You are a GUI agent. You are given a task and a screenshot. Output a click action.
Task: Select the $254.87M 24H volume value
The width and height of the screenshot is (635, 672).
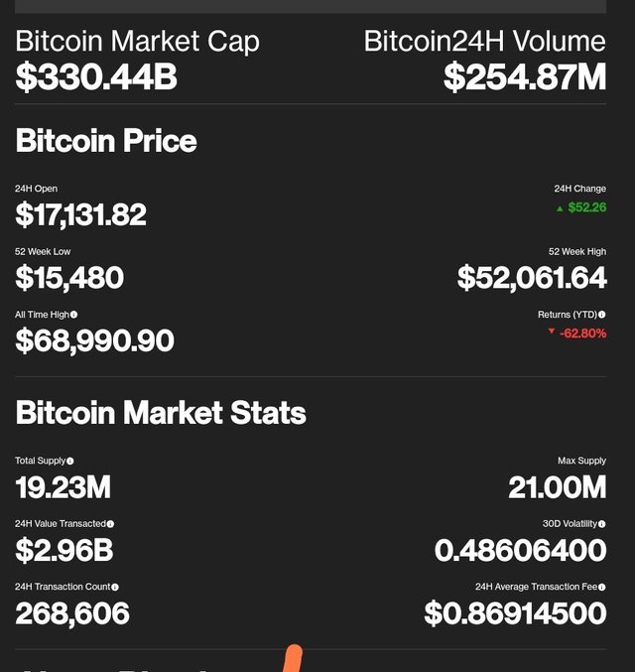[x=525, y=77]
